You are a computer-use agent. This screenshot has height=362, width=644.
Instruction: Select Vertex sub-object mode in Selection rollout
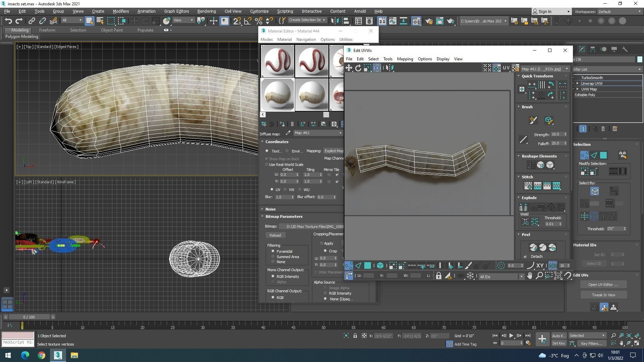point(584,155)
